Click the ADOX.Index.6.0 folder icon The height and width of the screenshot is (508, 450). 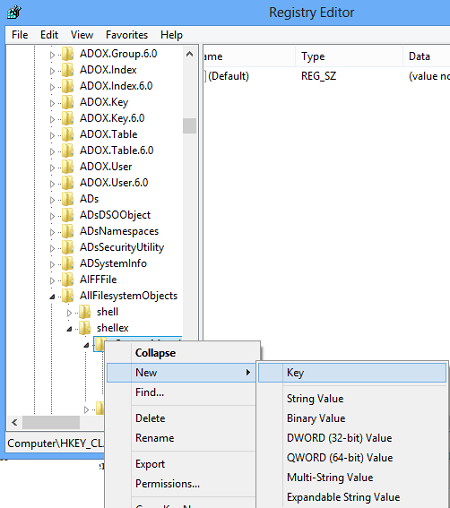tap(68, 86)
